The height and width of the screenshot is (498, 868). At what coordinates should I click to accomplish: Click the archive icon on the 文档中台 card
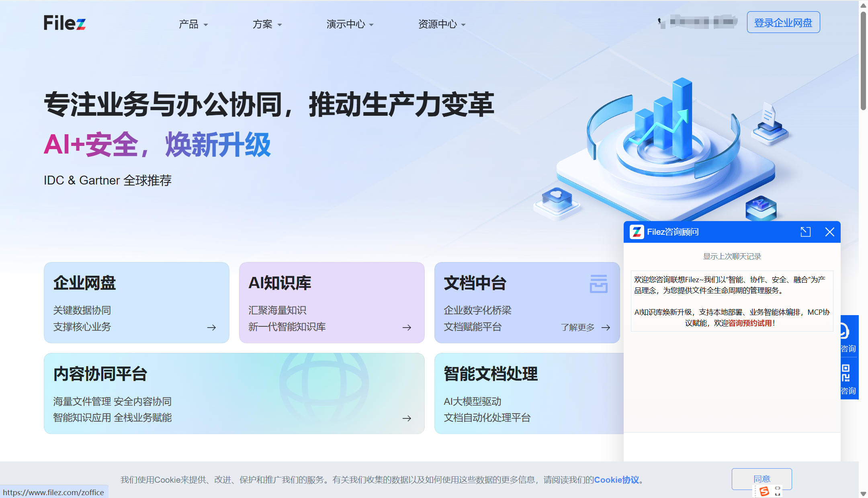pyautogui.click(x=599, y=284)
